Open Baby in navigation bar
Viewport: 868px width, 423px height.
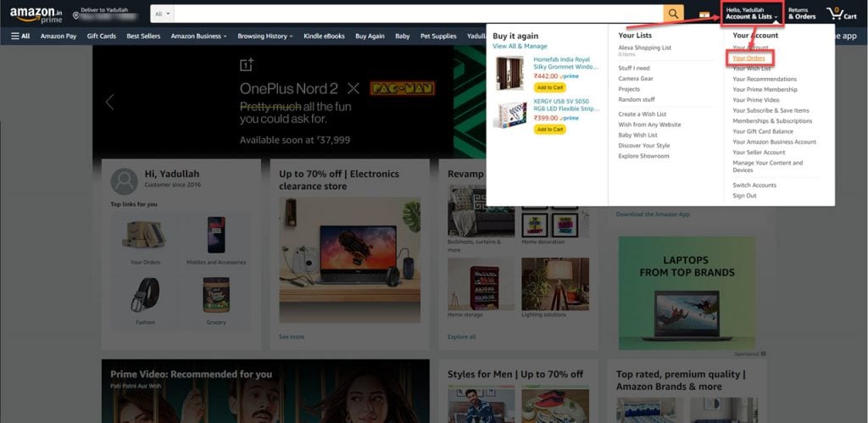tap(403, 36)
